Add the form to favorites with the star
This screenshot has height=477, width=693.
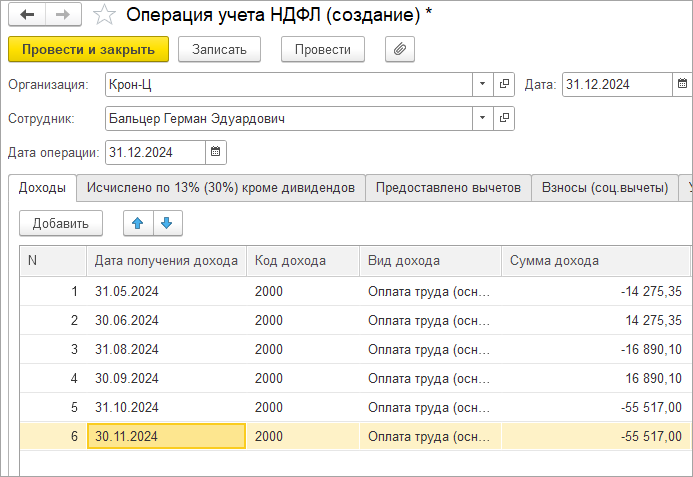click(x=104, y=15)
